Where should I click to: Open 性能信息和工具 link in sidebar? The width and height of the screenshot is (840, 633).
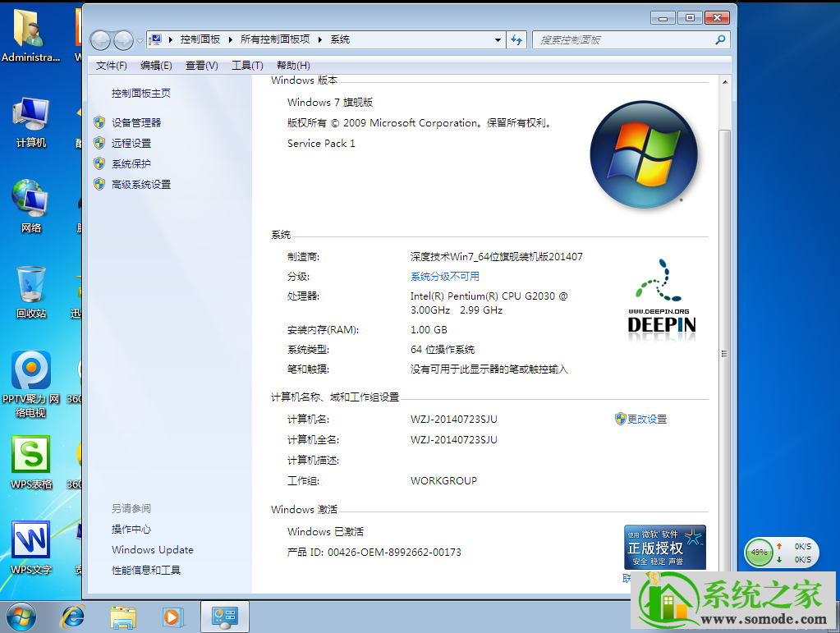145,571
